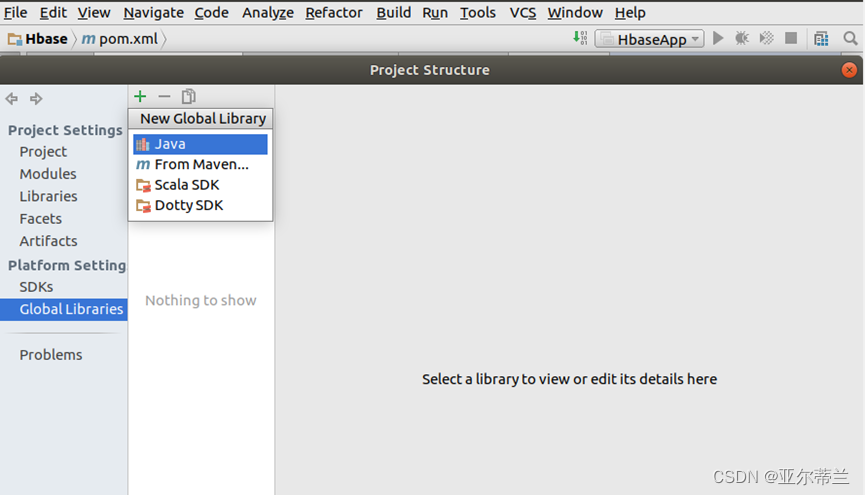Open the Help menu
865x495 pixels.
point(630,13)
